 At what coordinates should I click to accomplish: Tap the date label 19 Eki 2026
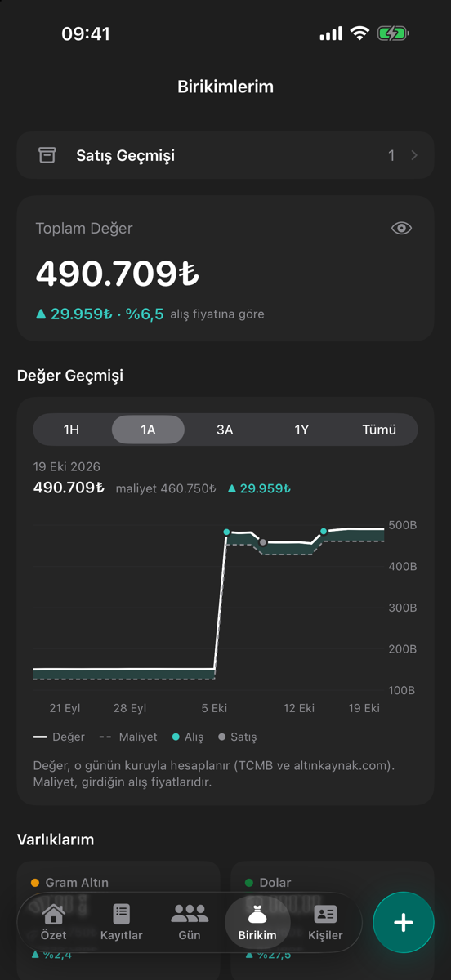pyautogui.click(x=67, y=467)
